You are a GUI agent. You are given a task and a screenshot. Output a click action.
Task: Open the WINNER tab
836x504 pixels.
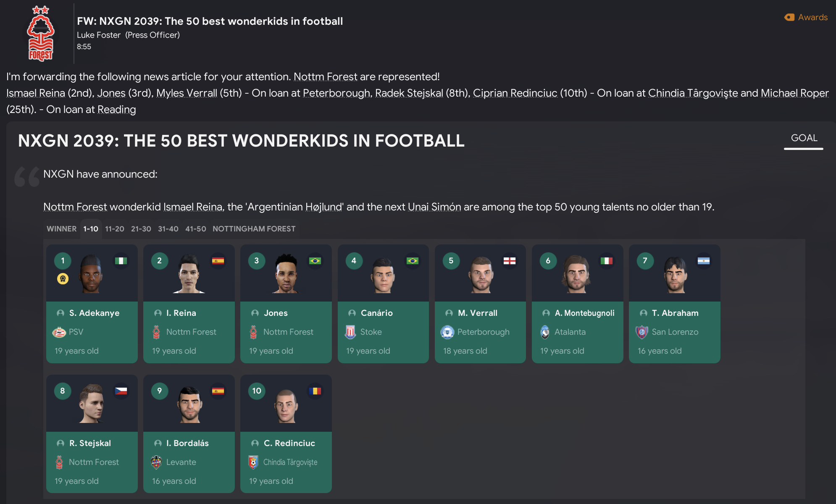tap(61, 229)
